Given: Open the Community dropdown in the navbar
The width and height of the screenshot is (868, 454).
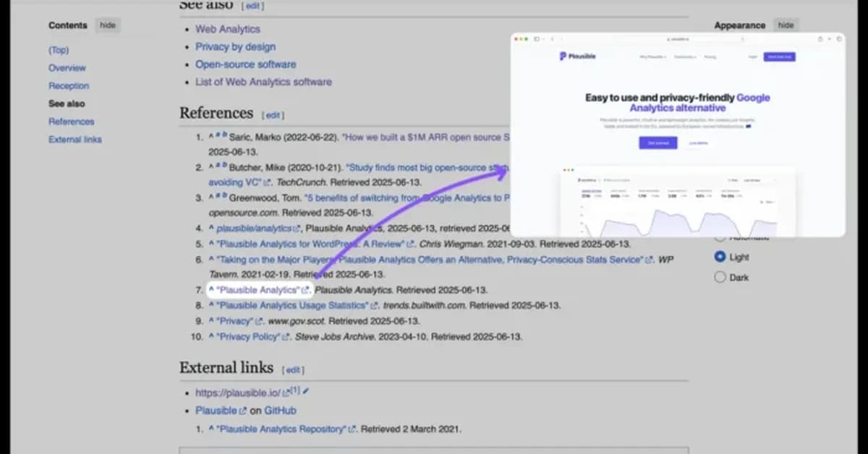Looking at the screenshot, I should click(685, 57).
